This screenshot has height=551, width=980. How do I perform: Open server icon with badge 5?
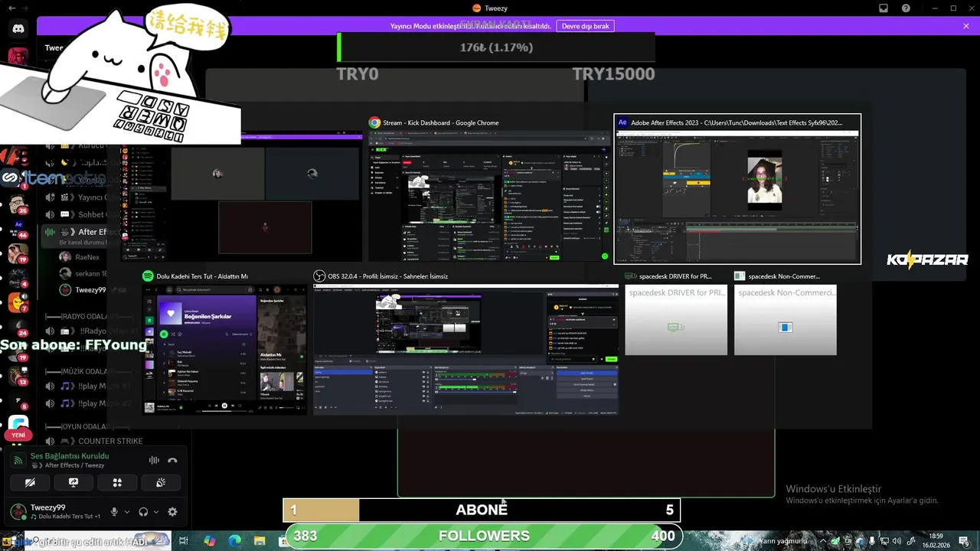pyautogui.click(x=18, y=399)
